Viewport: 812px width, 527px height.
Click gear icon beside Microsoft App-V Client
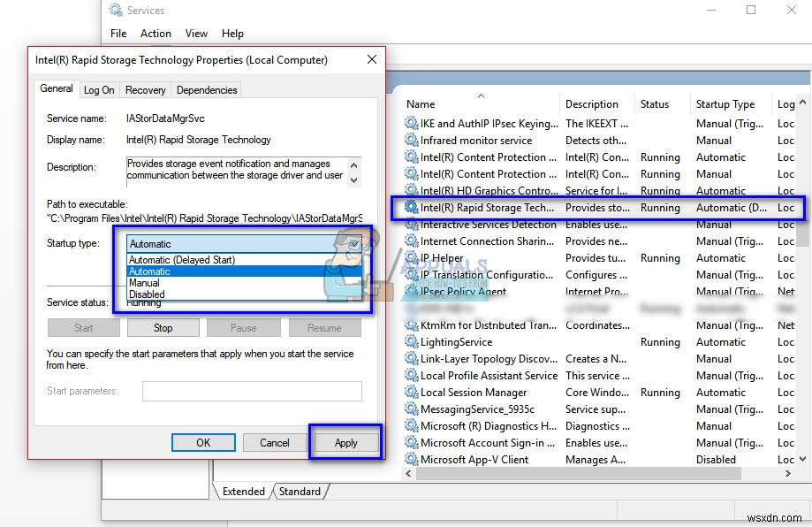coord(411,459)
